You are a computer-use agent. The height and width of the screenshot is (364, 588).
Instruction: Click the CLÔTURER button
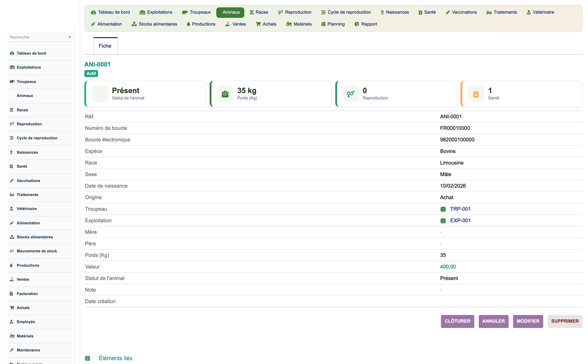[x=457, y=321]
